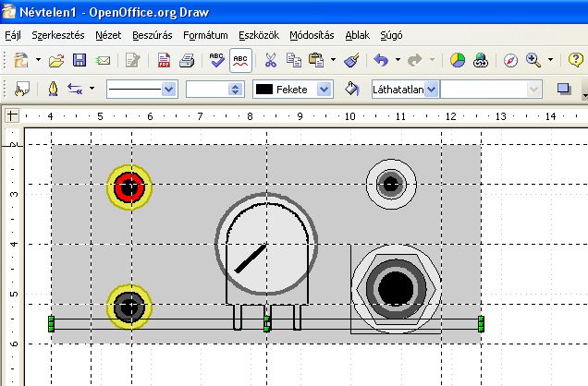Click the Send document as e-mail icon
Screen dimensions: 588x386
(x=103, y=60)
